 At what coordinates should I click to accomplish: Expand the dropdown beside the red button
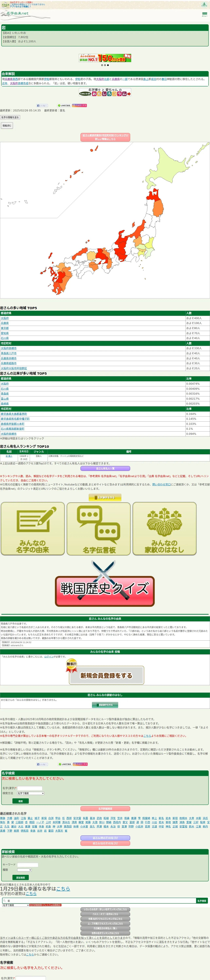[x=16, y=905]
